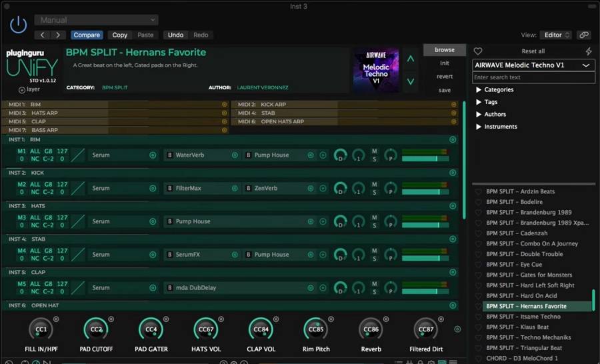Click the plugin power bypass icon
The image size is (600, 364).
click(18, 25)
